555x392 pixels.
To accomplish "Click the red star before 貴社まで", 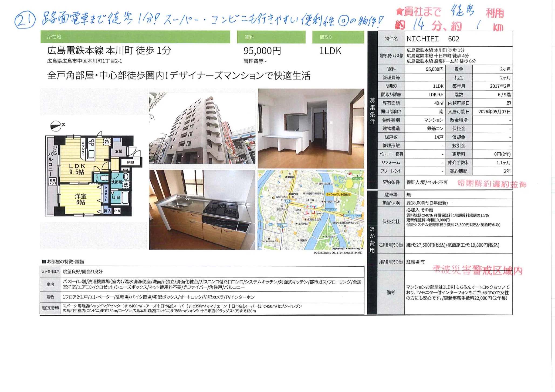I will point(400,12).
